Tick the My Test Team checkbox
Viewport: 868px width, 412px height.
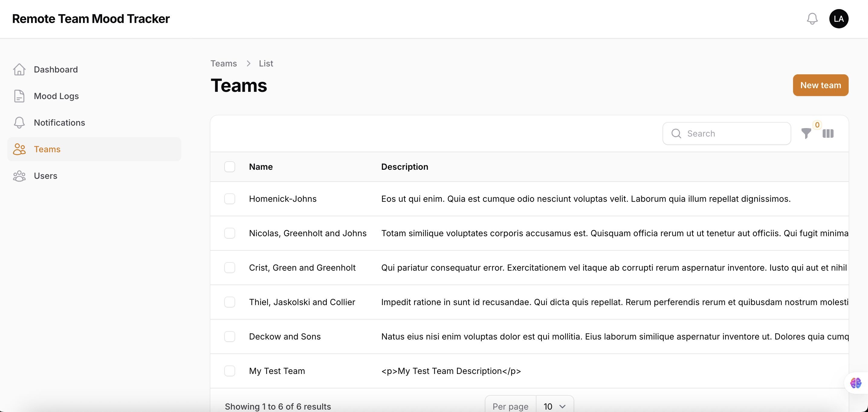(229, 371)
